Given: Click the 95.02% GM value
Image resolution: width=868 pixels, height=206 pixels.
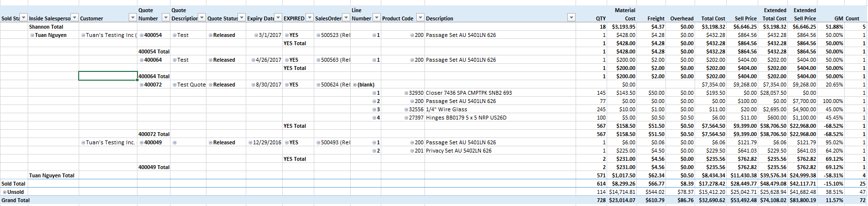Looking at the screenshot, I should coord(834,142).
